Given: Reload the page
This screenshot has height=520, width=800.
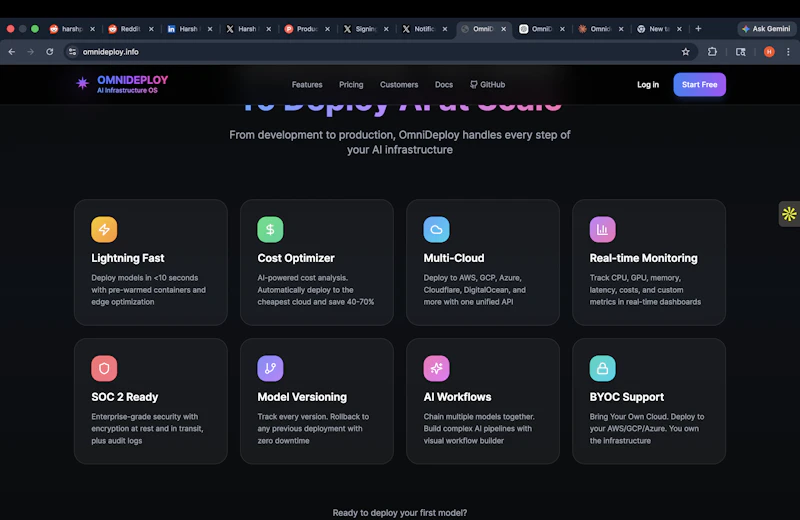Looking at the screenshot, I should coord(49,52).
